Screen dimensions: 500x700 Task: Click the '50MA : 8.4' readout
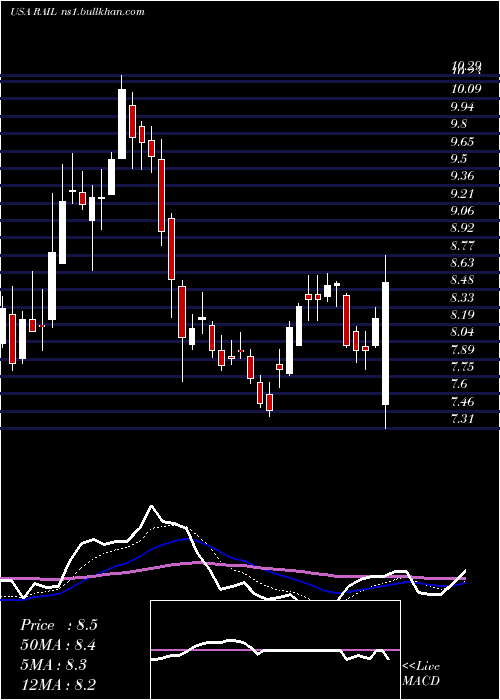click(58, 645)
